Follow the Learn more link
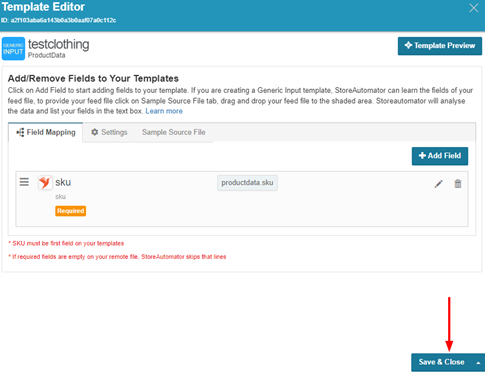The width and height of the screenshot is (485, 374). tap(164, 111)
